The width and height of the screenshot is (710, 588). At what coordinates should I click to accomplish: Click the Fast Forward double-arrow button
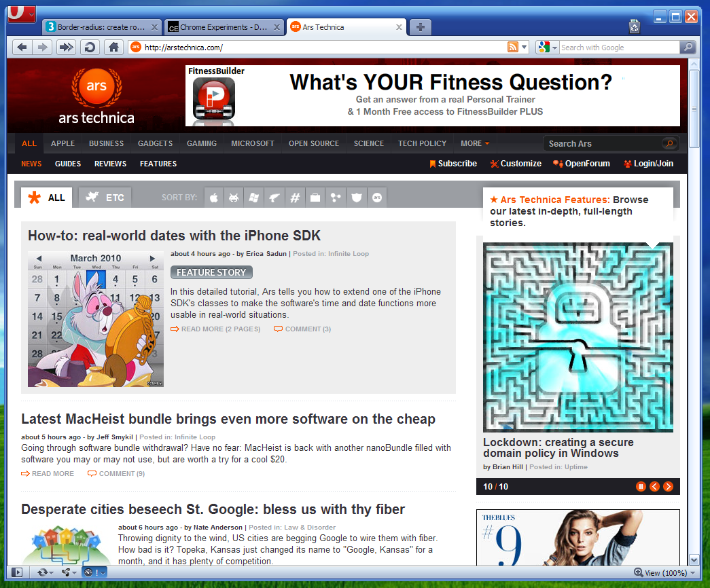66,47
